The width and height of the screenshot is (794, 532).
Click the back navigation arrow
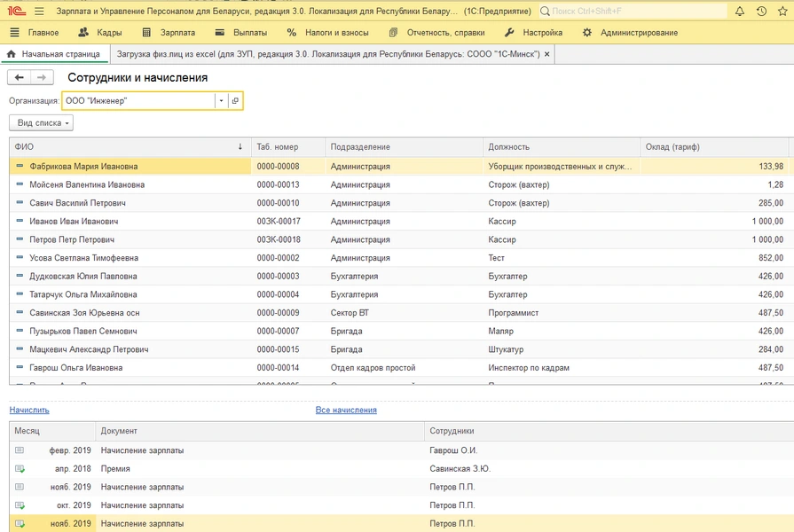[20, 78]
